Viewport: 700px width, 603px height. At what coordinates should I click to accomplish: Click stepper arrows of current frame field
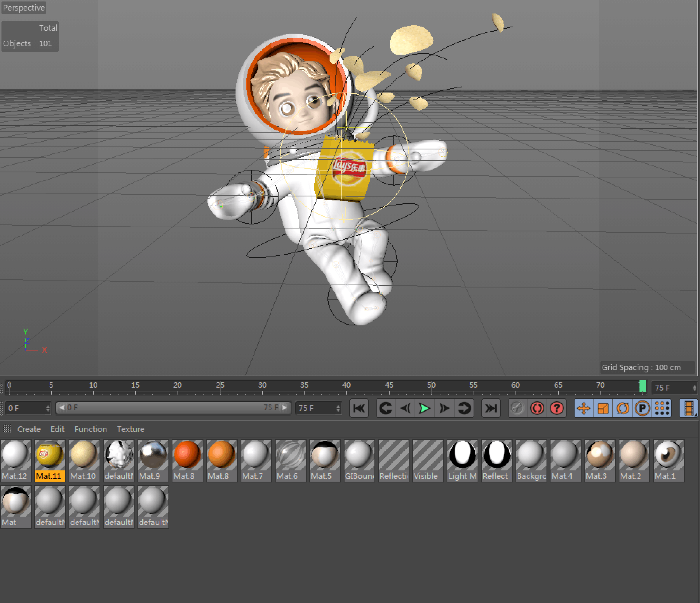click(x=695, y=388)
